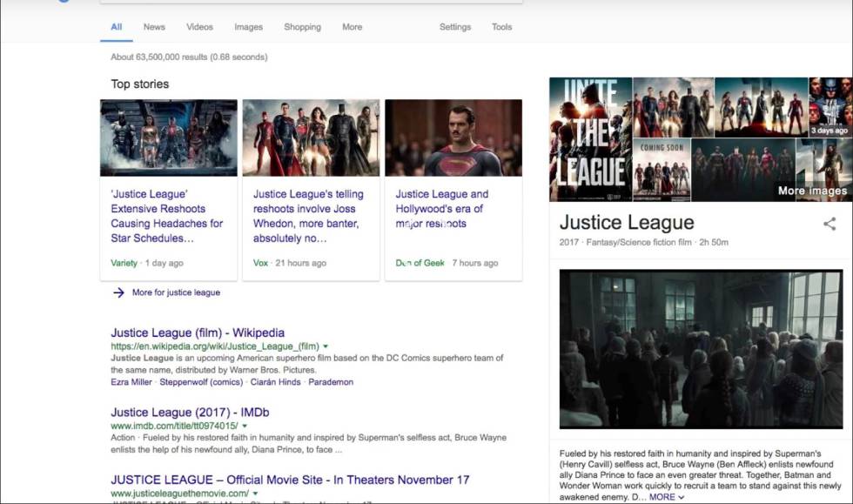Click the share icon beside Justice League title

(829, 224)
